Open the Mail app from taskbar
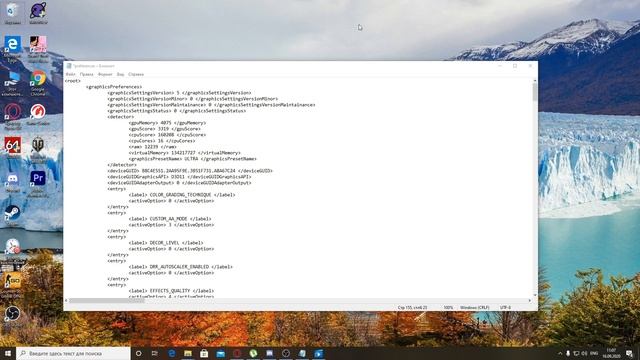This screenshot has height=360, width=640. tap(220, 353)
